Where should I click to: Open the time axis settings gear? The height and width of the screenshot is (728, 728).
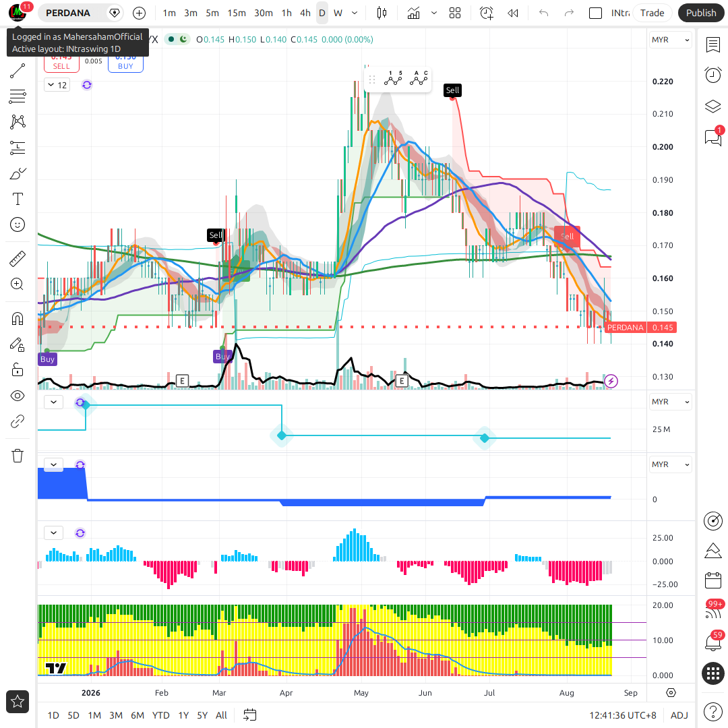tap(671, 693)
